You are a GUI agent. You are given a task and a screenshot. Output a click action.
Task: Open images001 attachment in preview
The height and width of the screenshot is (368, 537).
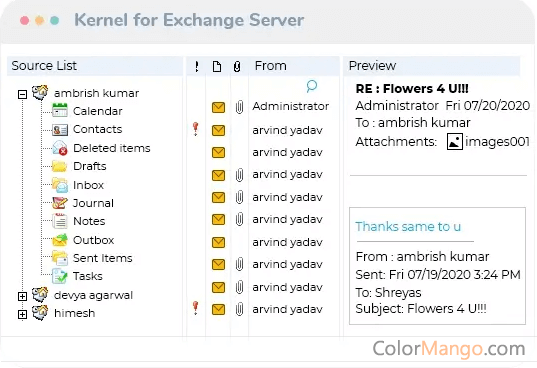click(497, 141)
